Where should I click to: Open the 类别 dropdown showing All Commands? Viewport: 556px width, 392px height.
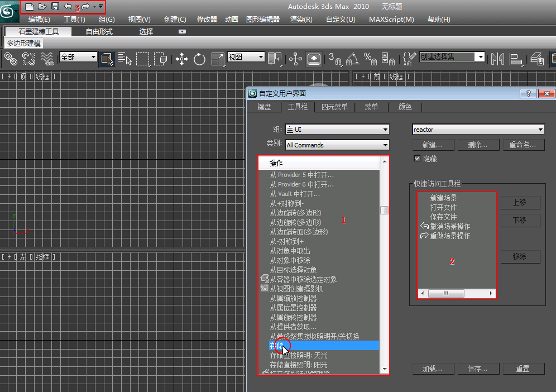(x=337, y=145)
